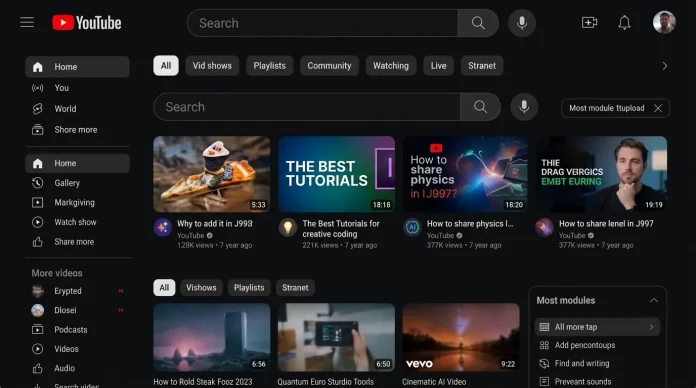Open the Why to add it in J998 title

coord(215,224)
